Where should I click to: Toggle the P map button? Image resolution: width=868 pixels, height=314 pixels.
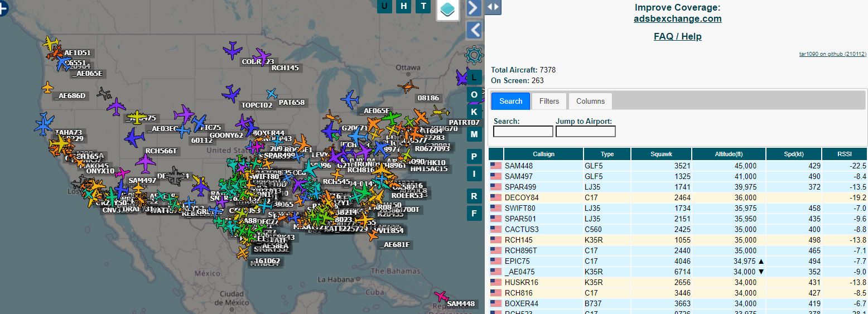(474, 157)
